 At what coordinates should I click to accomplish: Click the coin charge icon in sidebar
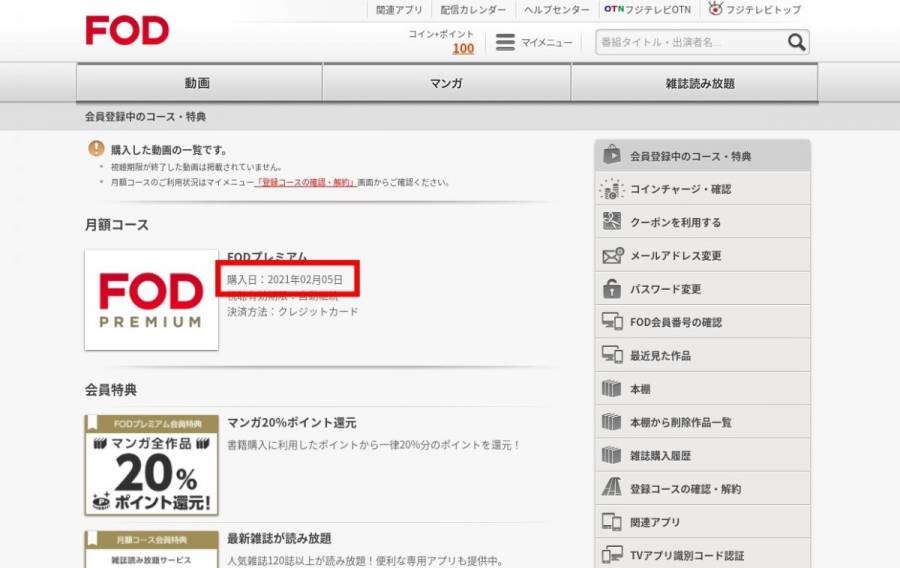click(612, 189)
